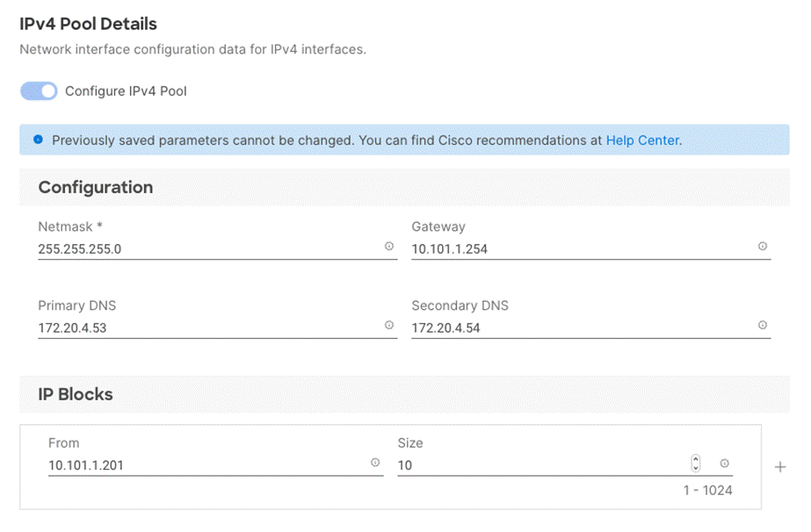Decrease Size using the down stepper arrow
The height and width of the screenshot is (532, 811).
[x=696, y=468]
